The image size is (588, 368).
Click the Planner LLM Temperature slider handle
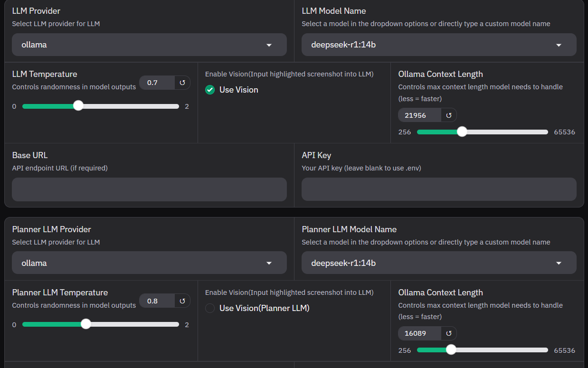coord(85,324)
